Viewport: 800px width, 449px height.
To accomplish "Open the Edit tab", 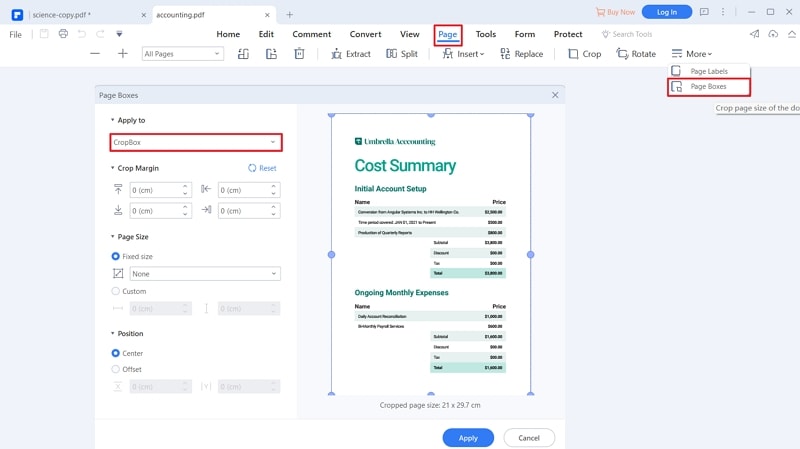I will 266,34.
